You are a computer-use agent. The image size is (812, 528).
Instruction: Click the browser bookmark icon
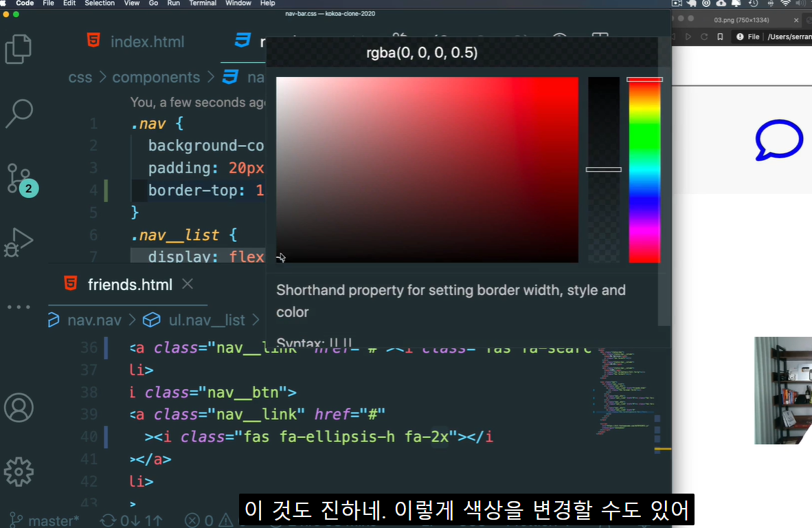point(721,37)
